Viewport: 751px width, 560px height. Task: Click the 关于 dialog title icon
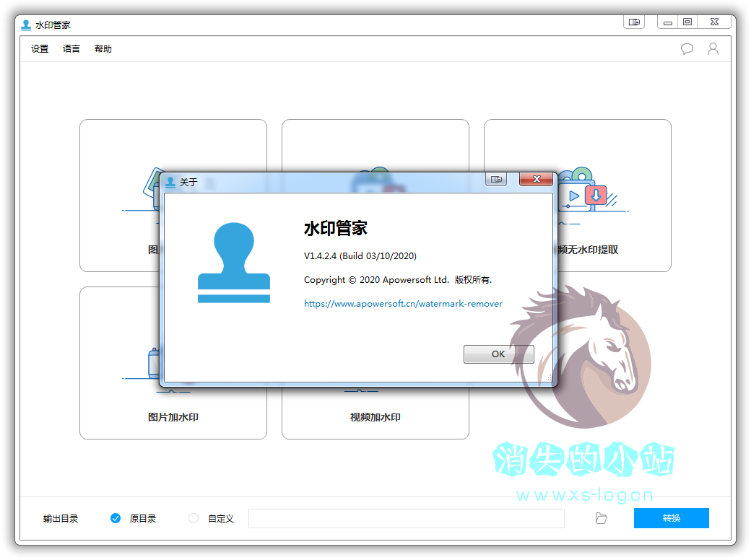click(x=170, y=182)
